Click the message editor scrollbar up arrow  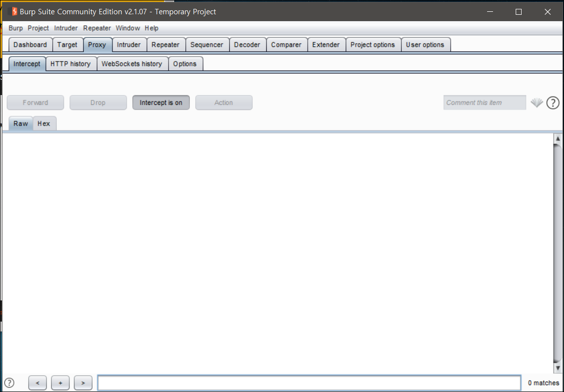(x=558, y=139)
